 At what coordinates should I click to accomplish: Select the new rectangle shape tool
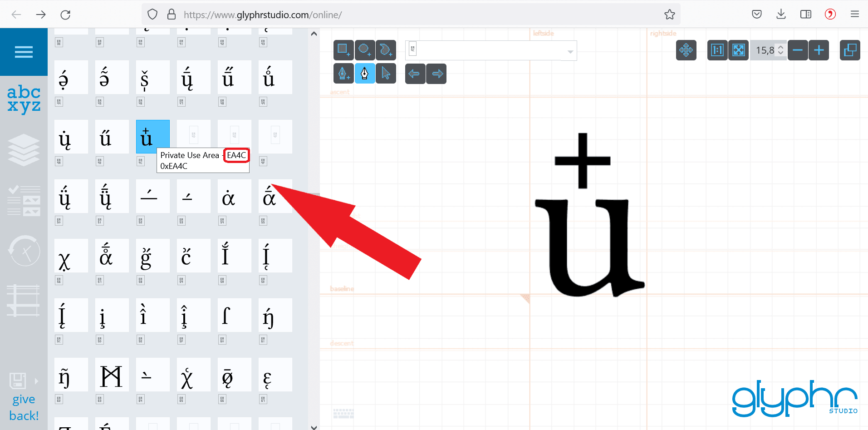point(343,50)
